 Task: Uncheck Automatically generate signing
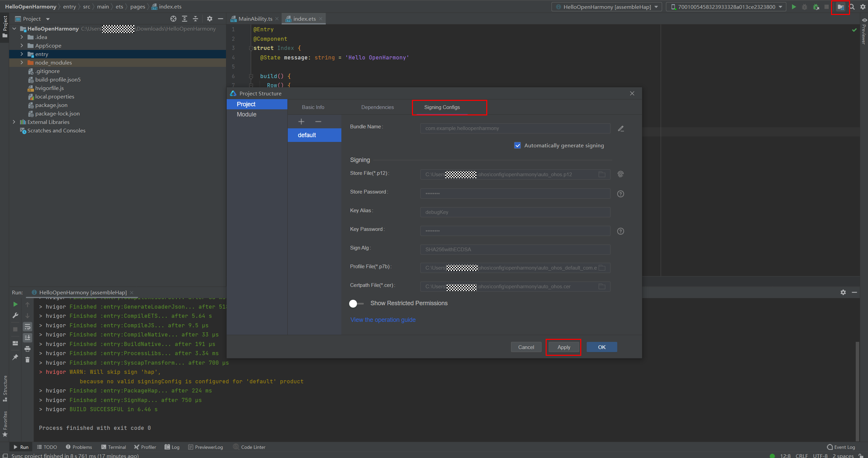coord(517,145)
